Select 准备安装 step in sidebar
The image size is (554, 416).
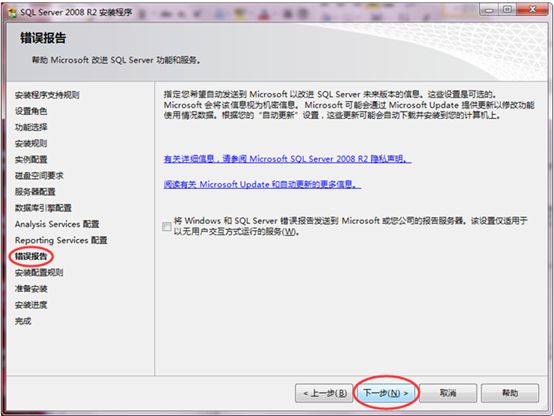point(31,289)
